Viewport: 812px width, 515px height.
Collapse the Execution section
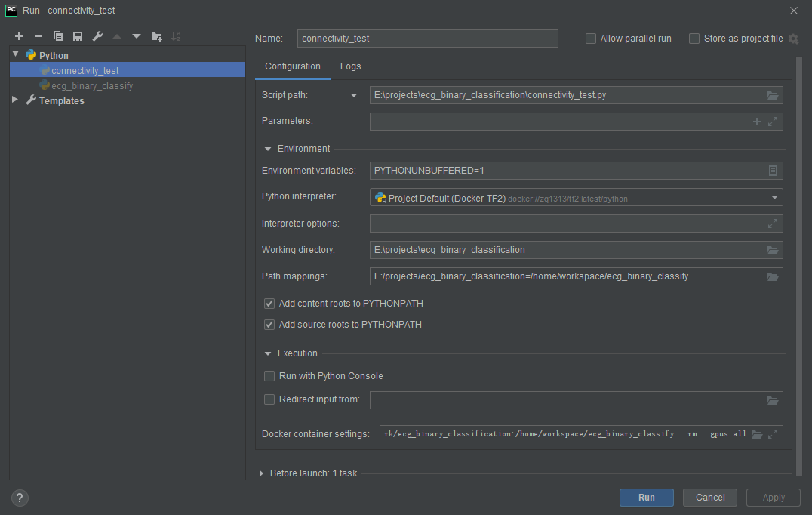tap(267, 353)
